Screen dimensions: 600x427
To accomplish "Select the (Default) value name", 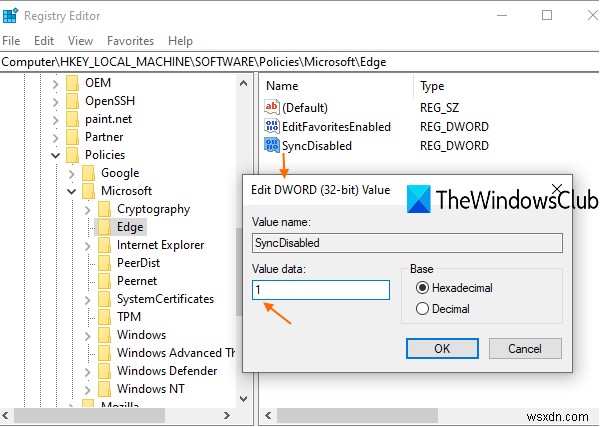I will (305, 108).
